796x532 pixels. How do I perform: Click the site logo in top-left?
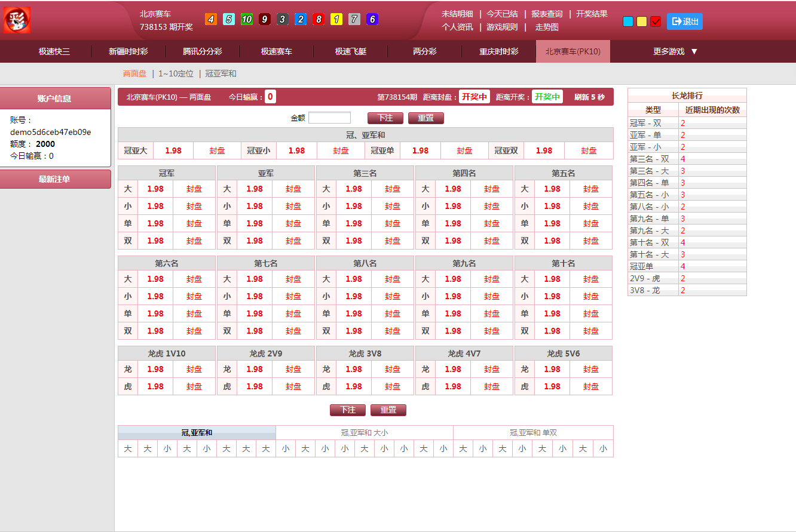[x=17, y=20]
